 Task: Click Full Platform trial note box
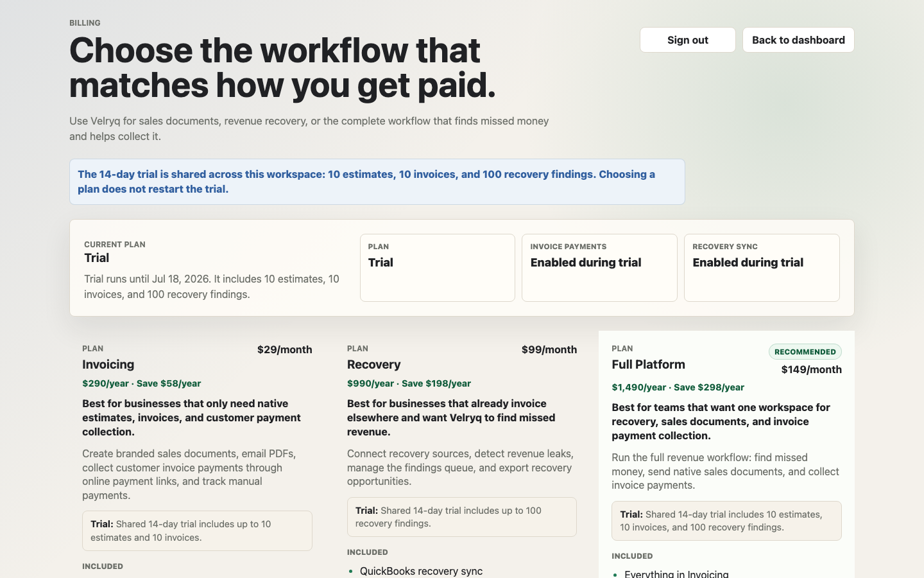[x=726, y=521]
